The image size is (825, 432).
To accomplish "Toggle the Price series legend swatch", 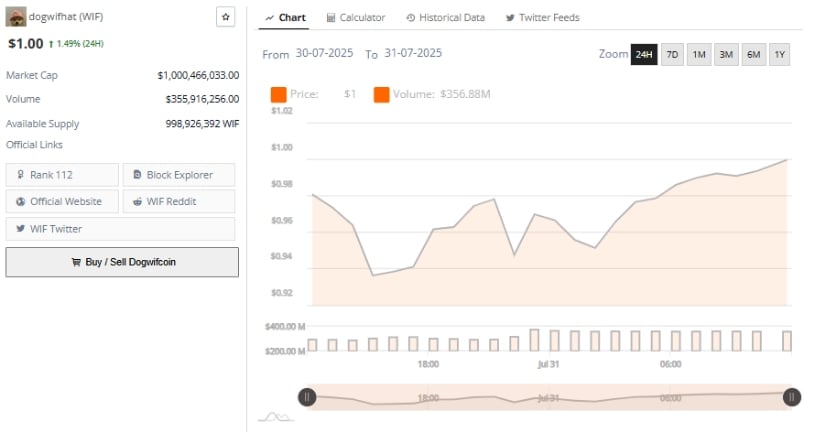I will coord(278,95).
